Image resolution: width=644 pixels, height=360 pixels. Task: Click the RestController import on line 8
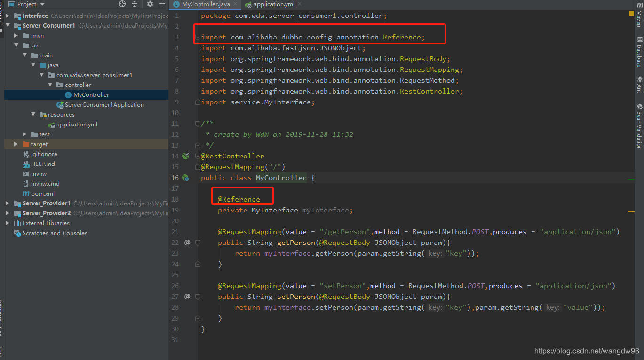click(x=332, y=91)
